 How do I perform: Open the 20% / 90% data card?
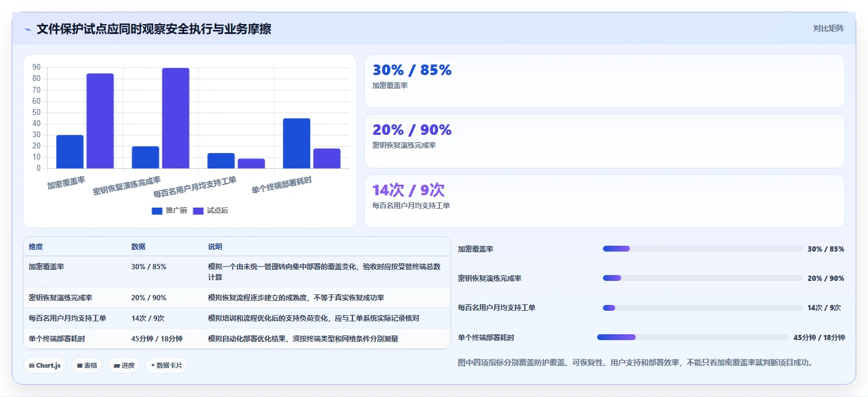pyautogui.click(x=605, y=141)
